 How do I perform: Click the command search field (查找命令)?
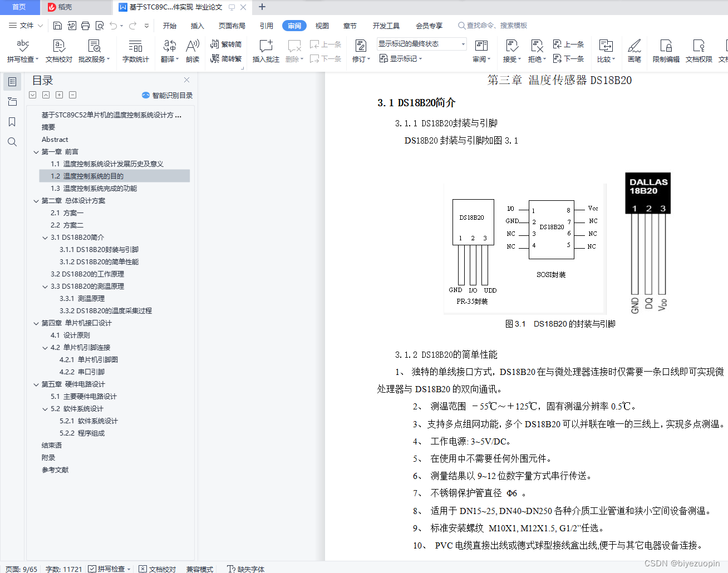[493, 26]
